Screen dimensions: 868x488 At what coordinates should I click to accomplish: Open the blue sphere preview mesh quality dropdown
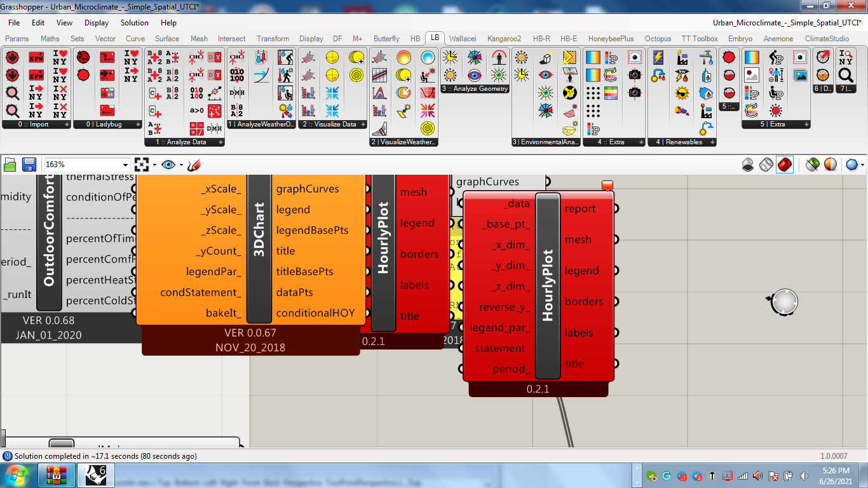862,165
